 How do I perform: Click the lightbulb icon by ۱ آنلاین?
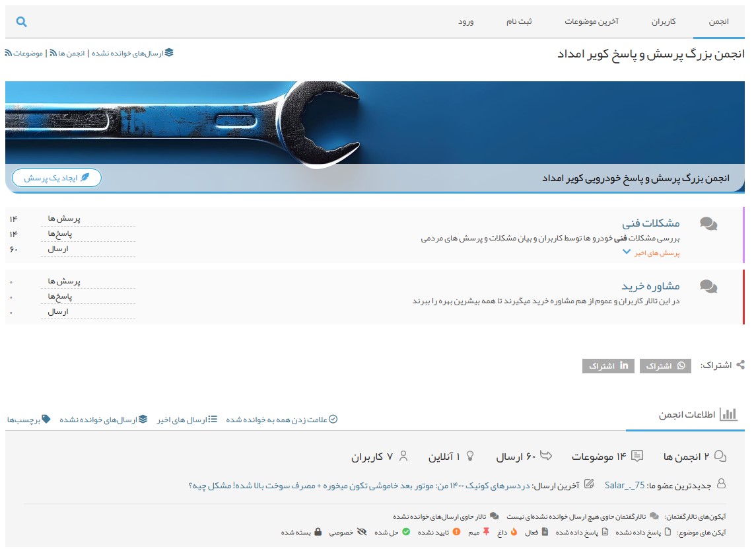coord(470,456)
